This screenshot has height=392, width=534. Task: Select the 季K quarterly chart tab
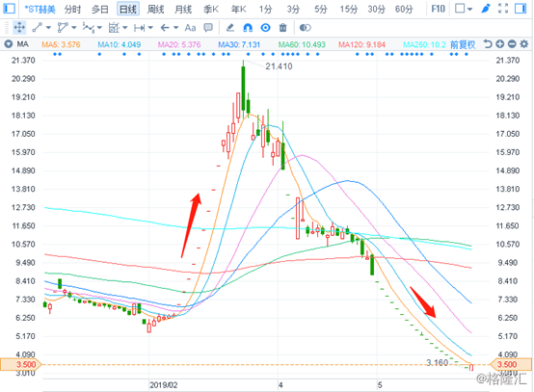point(211,10)
